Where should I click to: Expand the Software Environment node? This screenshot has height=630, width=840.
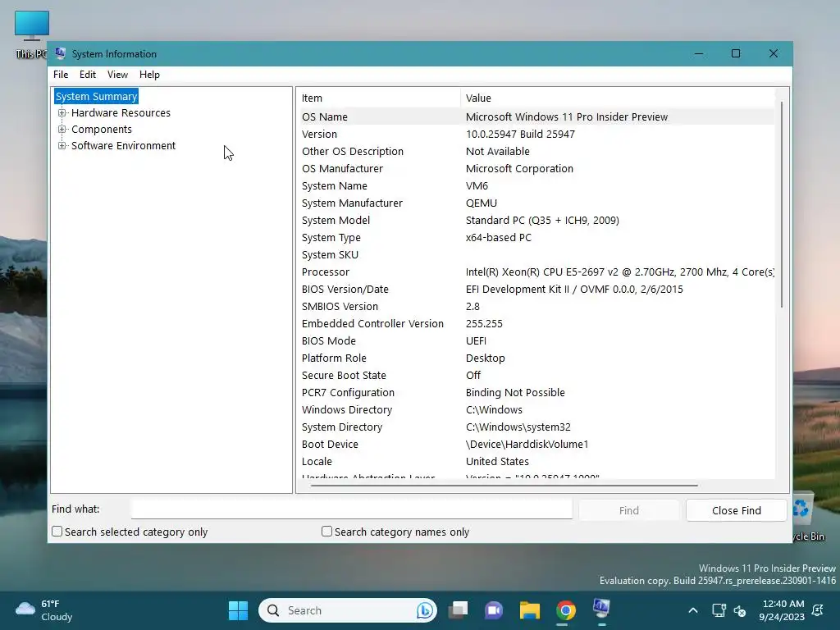62,146
